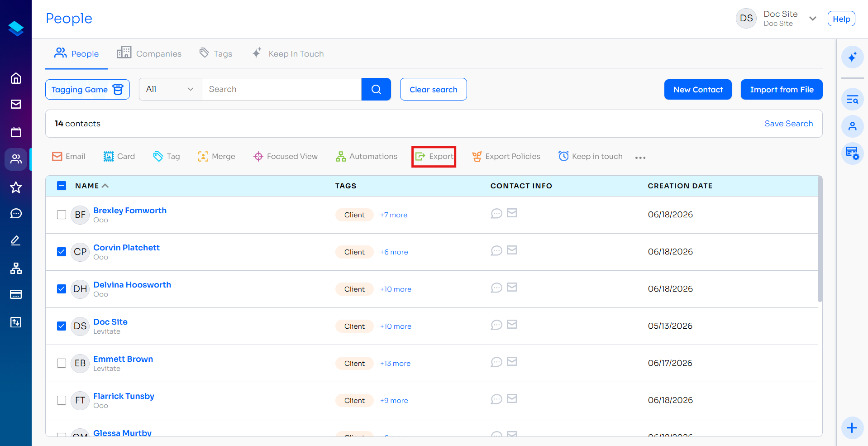Screen dimensions: 868x446
Task: Click the blue plus floating button
Action: 852,428
